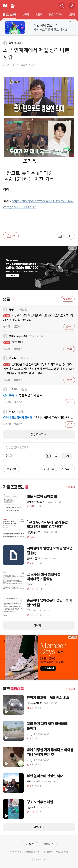Tap the pencil write-post icon in header

click(71, 6)
